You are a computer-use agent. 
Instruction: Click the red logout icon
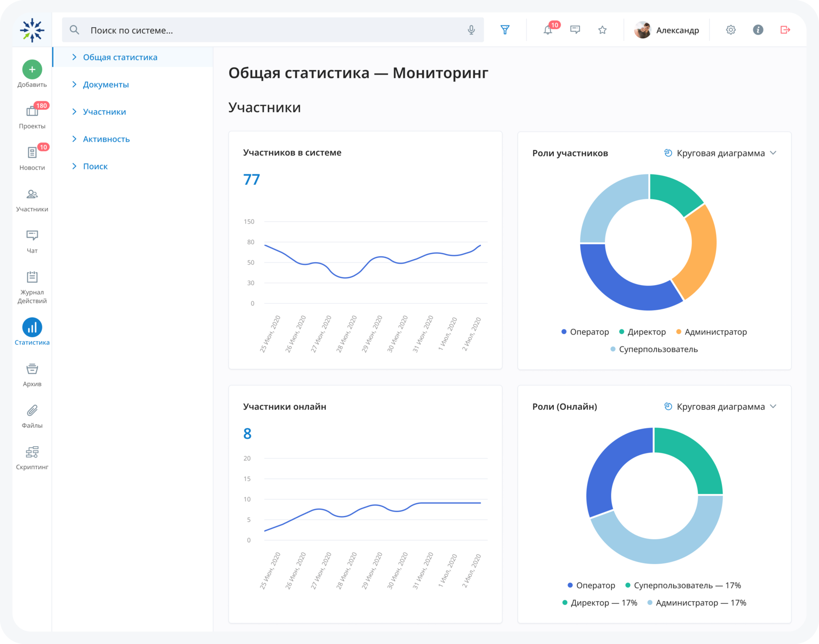pyautogui.click(x=785, y=30)
